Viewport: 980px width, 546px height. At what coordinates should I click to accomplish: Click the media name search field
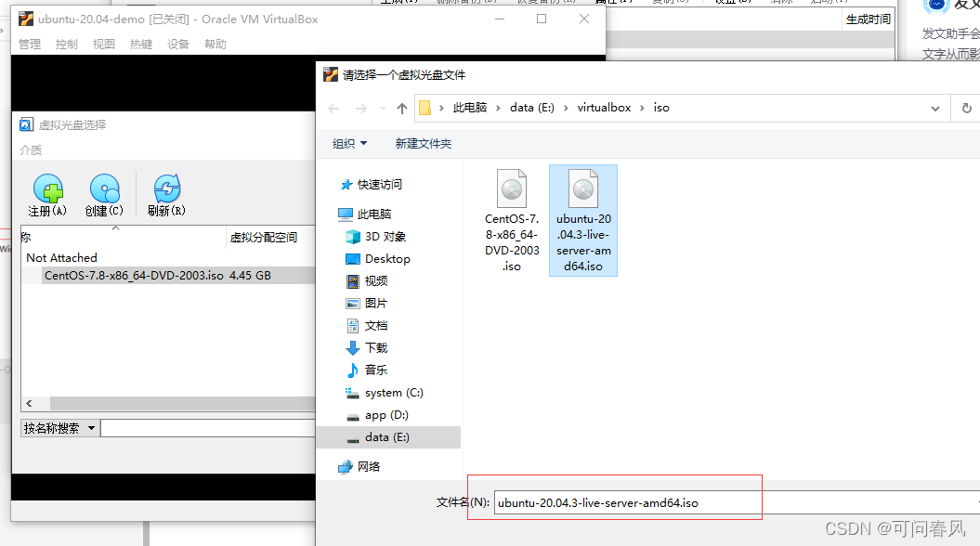pyautogui.click(x=208, y=429)
